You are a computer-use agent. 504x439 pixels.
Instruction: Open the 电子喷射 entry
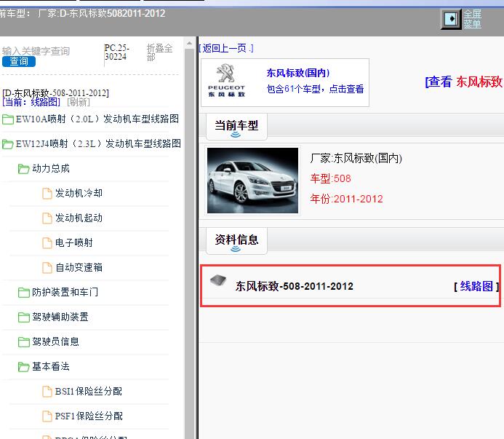coord(74,242)
